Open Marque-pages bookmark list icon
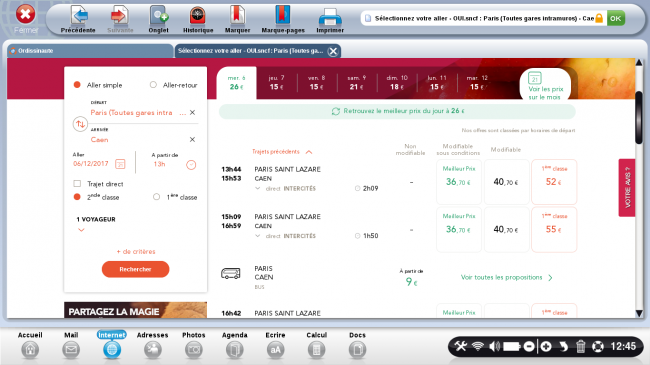The width and height of the screenshot is (650, 365). (x=283, y=16)
